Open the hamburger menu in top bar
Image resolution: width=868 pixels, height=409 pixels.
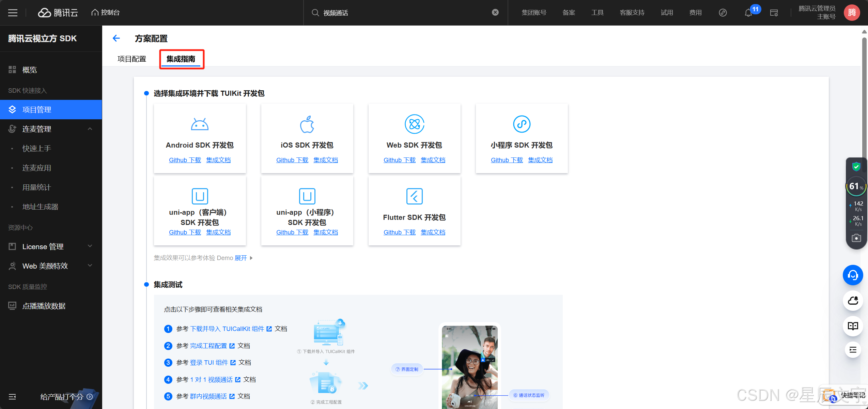click(13, 13)
